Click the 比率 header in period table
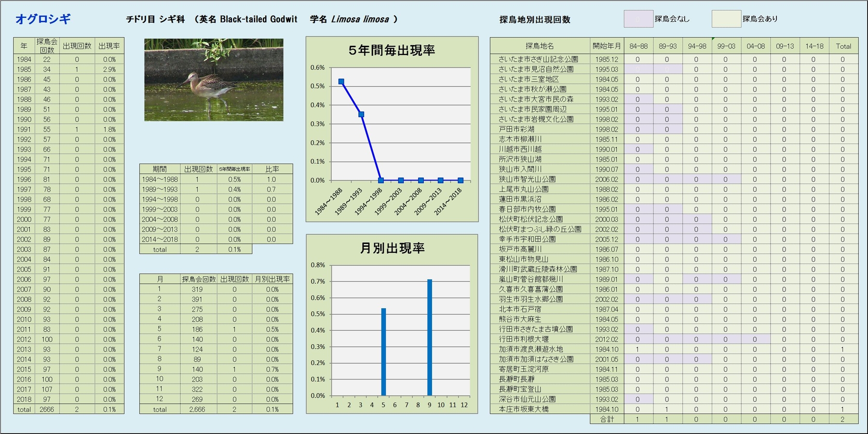Image resolution: width=868 pixels, height=434 pixels. (272, 169)
